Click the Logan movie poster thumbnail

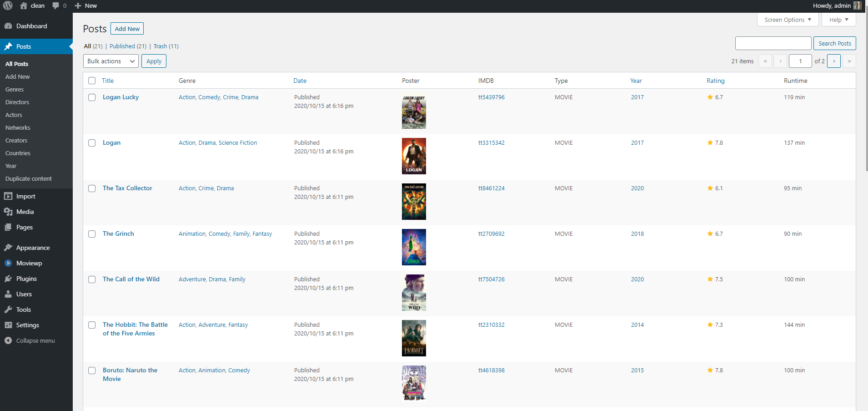point(414,156)
